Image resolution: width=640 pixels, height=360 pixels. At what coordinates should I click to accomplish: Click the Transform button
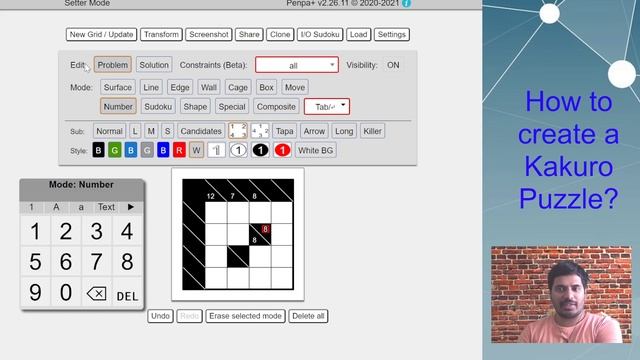(161, 34)
